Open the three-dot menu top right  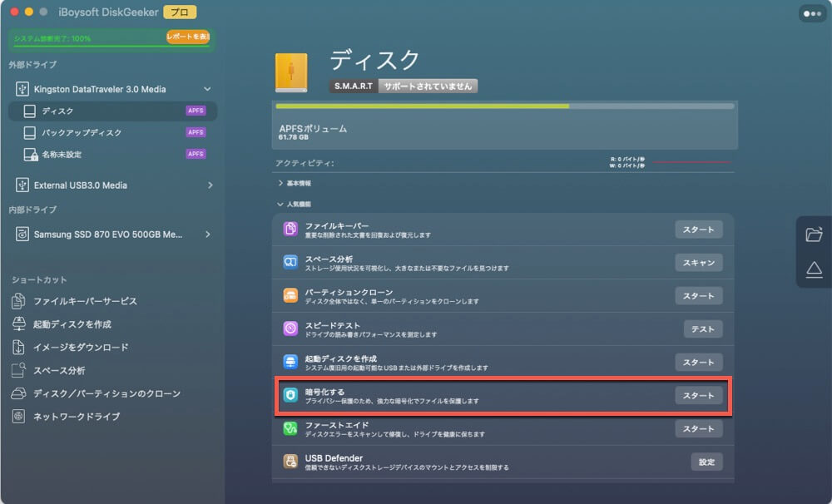(x=813, y=12)
